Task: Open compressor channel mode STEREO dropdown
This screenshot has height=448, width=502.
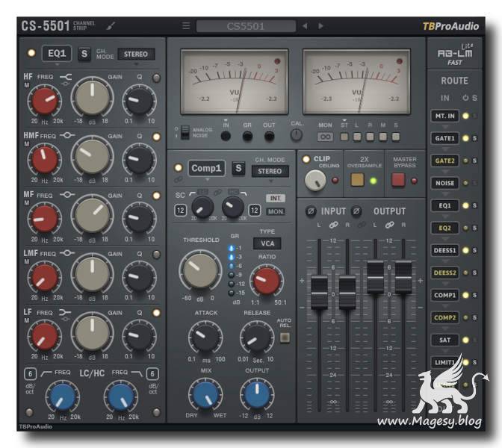Action: click(x=270, y=171)
